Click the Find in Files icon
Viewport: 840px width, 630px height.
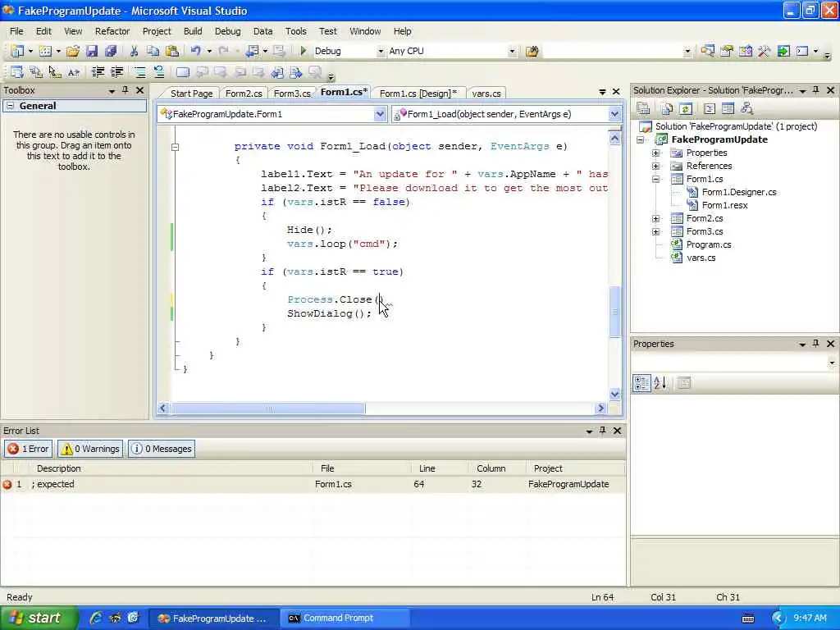coord(532,51)
